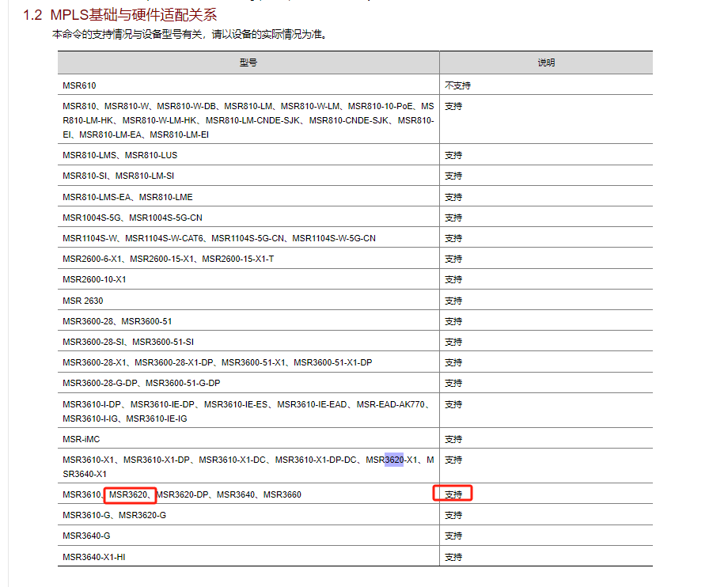This screenshot has width=728, height=587.
Task: Click the 'MSR 2630' cell
Action: pyautogui.click(x=248, y=301)
